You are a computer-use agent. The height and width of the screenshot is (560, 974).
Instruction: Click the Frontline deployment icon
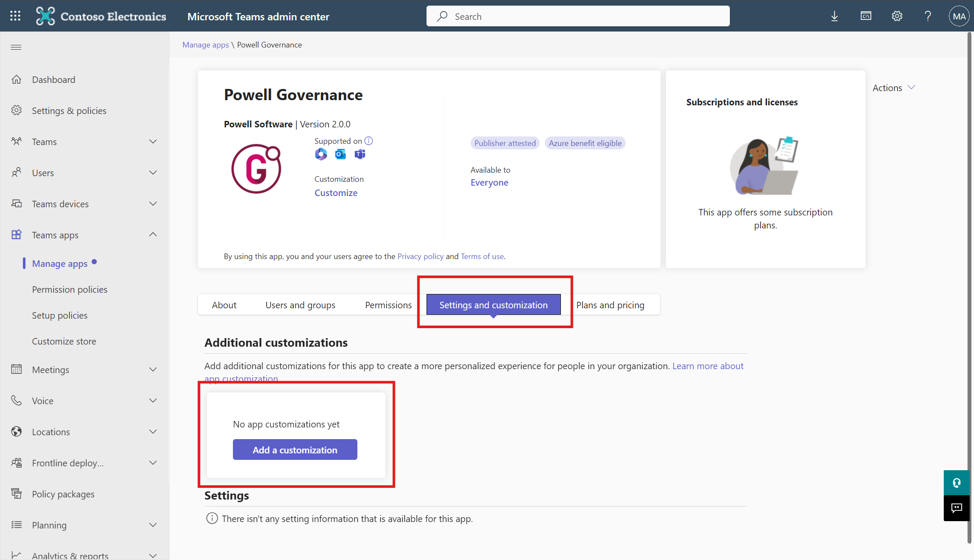[16, 463]
